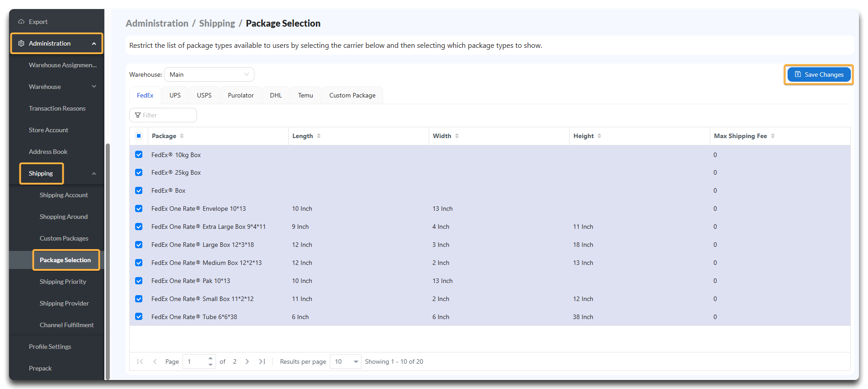868x389 pixels.
Task: Uncheck FedEx 25kg Box row
Action: coord(139,172)
